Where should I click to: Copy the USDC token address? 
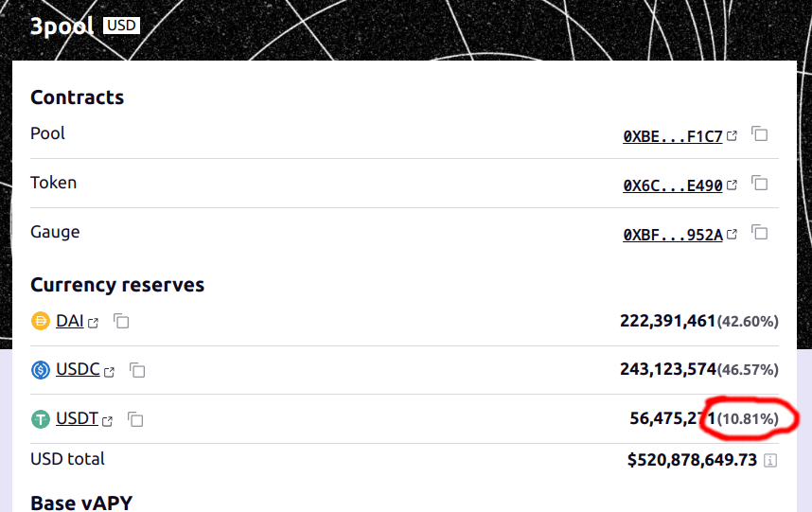pos(137,370)
